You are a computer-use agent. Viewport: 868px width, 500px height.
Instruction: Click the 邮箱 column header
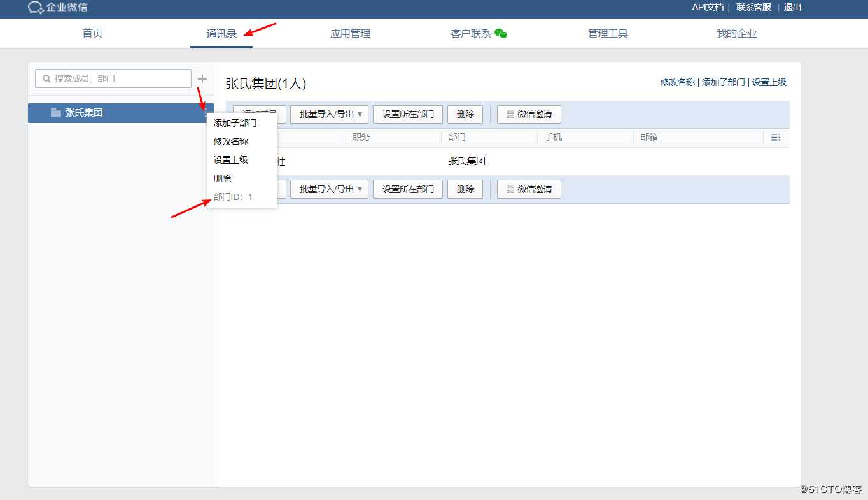649,137
